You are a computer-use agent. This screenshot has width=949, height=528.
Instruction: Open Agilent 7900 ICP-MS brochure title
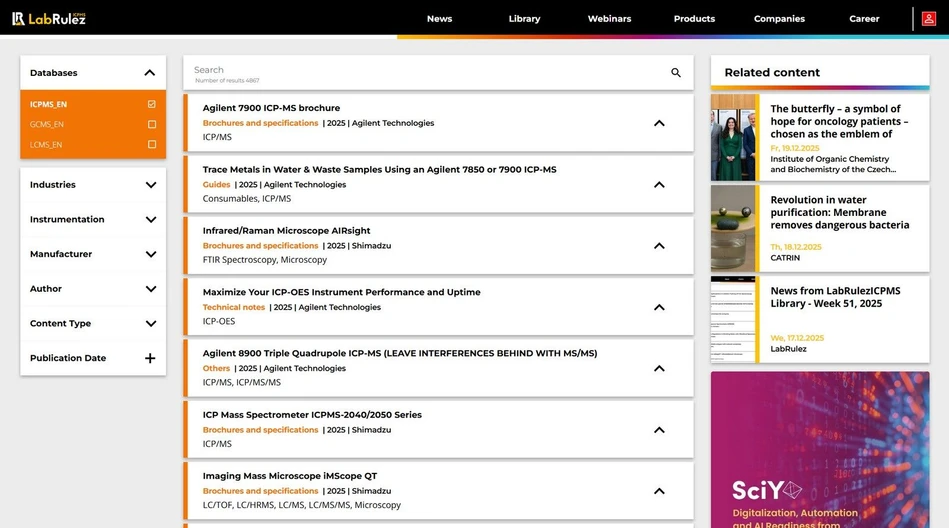click(x=271, y=108)
